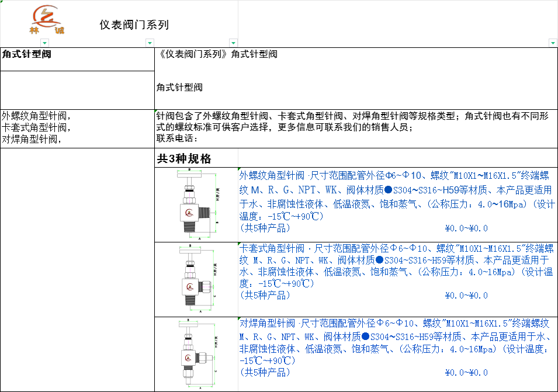The height and width of the screenshot is (392, 558).
Task: Click the 外螺纹角型针阀 valve diagram image
Action: (196, 204)
